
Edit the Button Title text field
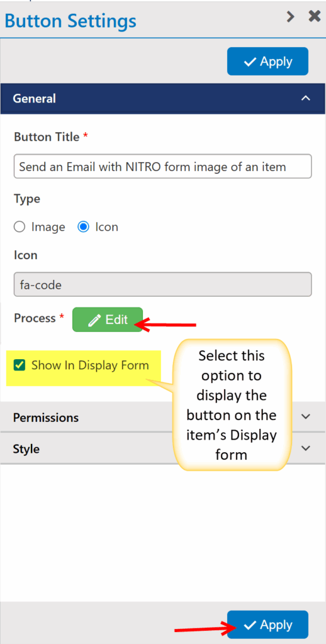163,166
